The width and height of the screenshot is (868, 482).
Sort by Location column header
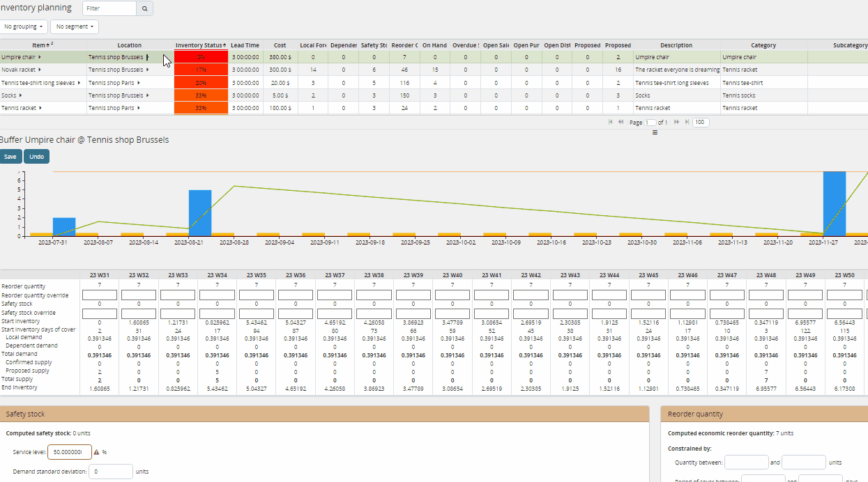(129, 45)
